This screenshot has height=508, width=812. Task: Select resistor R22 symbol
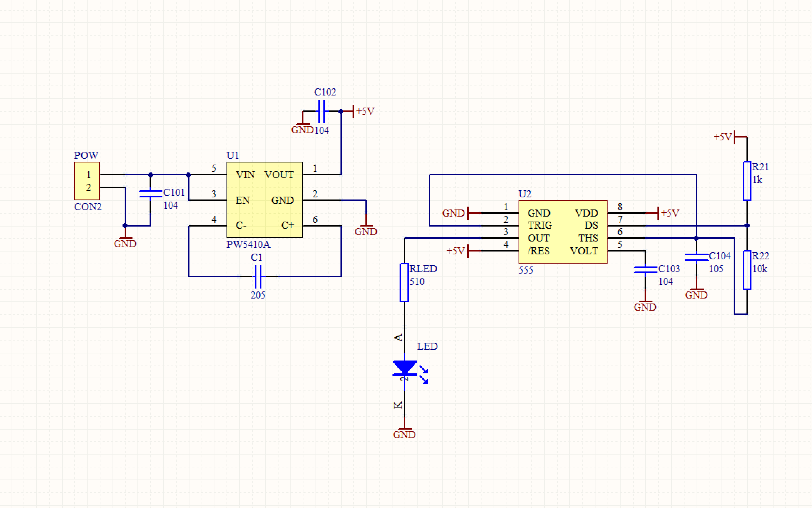[x=747, y=270]
